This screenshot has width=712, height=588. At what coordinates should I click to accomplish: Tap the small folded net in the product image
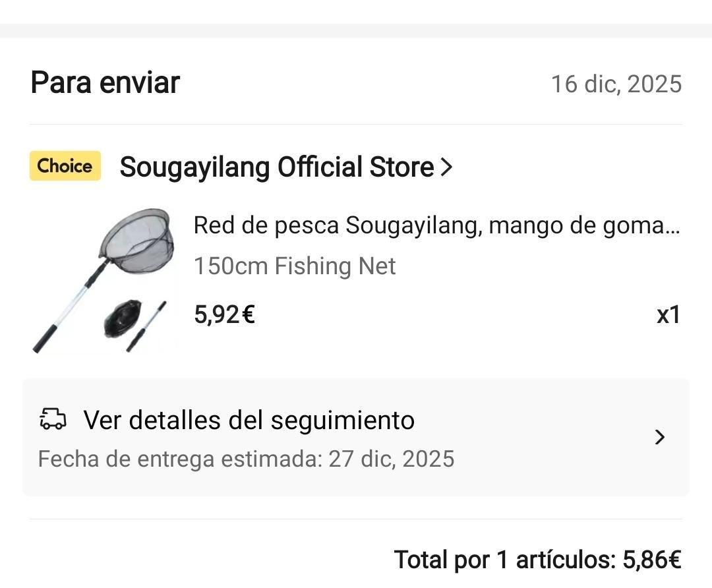click(x=123, y=318)
